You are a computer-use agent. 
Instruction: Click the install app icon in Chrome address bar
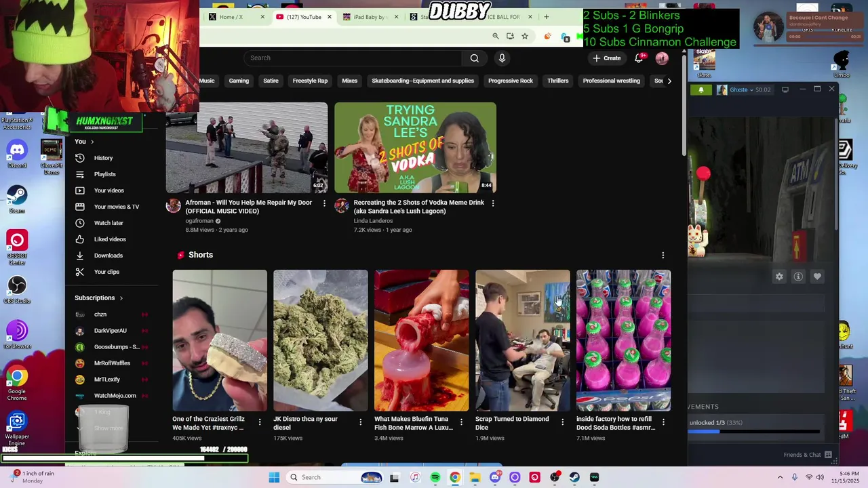510,36
